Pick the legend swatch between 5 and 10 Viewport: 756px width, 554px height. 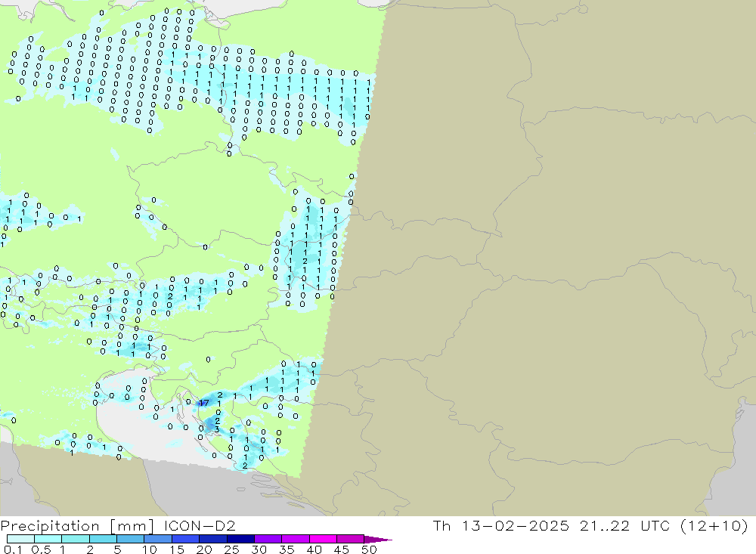(x=130, y=539)
